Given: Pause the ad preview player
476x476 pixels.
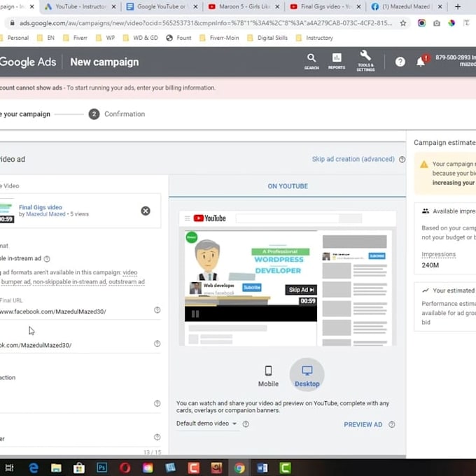Looking at the screenshot, I should 195,314.
